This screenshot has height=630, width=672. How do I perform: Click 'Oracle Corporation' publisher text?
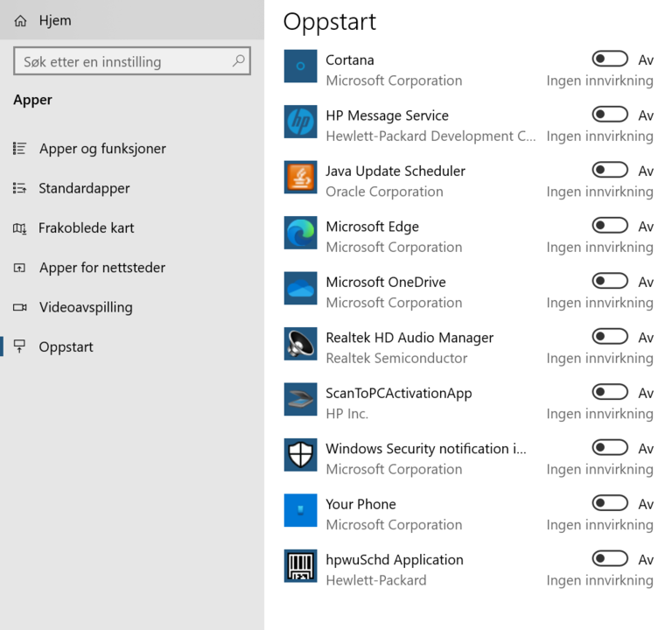[x=384, y=192]
